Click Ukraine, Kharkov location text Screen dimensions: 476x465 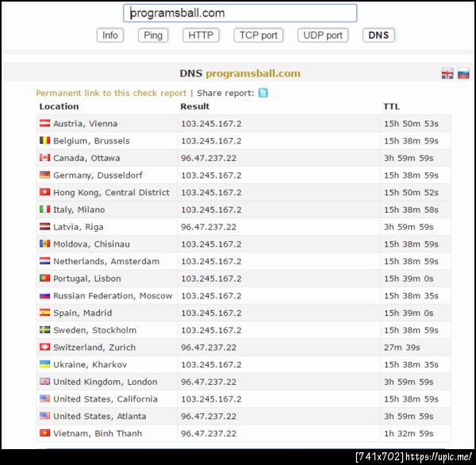click(90, 364)
